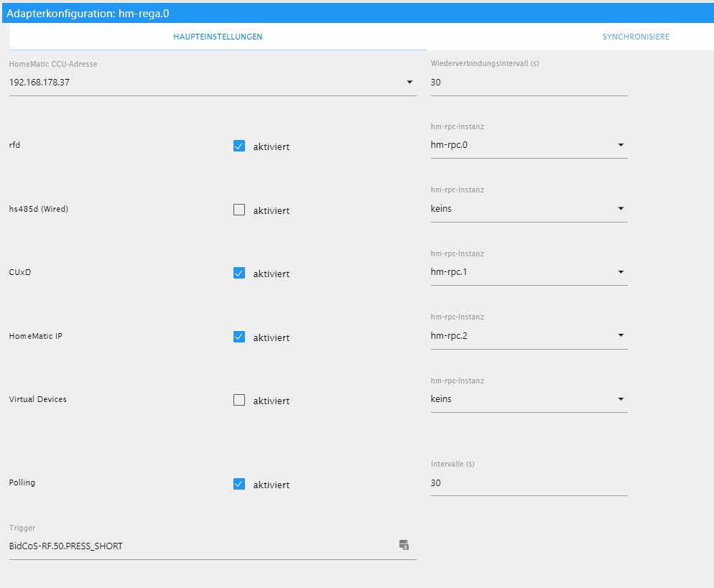Viewport: 714px width, 588px height.
Task: Switch to the Haupteinstellungen tab
Action: (218, 37)
